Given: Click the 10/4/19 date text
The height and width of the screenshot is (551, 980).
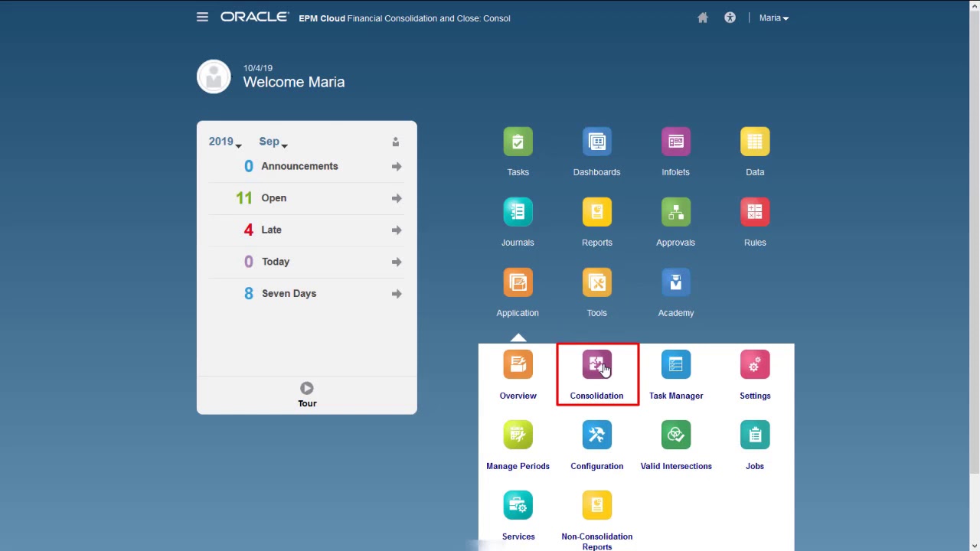Looking at the screenshot, I should [x=257, y=68].
